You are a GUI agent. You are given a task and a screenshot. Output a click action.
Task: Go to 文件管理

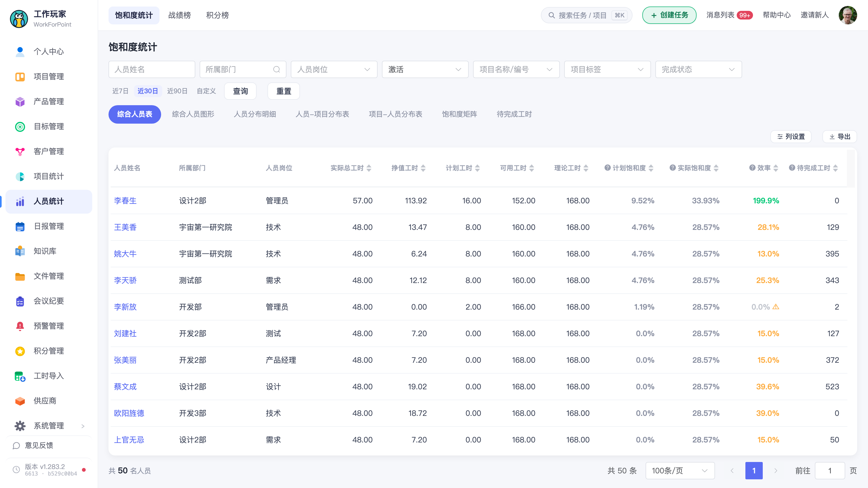pos(49,276)
